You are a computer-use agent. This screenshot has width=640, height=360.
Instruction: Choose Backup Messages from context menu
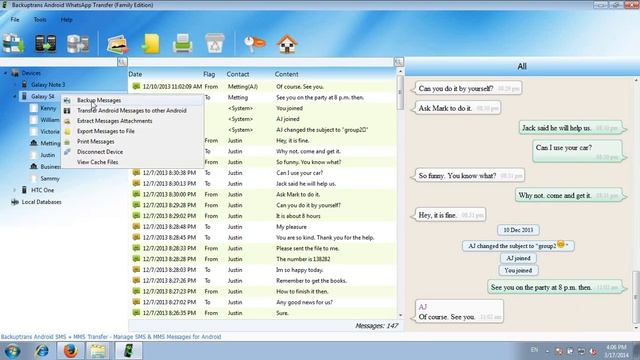pyautogui.click(x=132, y=100)
